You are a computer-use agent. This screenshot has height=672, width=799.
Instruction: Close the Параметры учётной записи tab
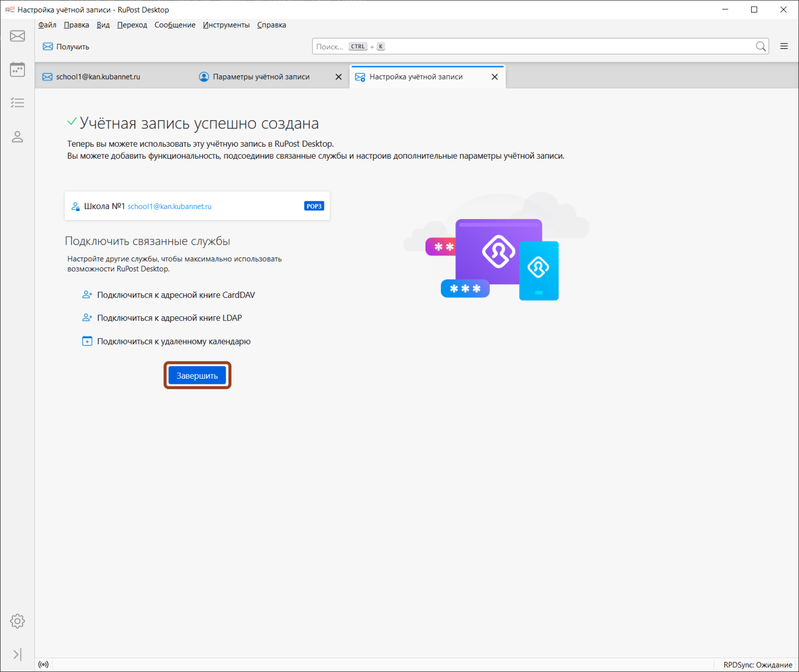339,77
